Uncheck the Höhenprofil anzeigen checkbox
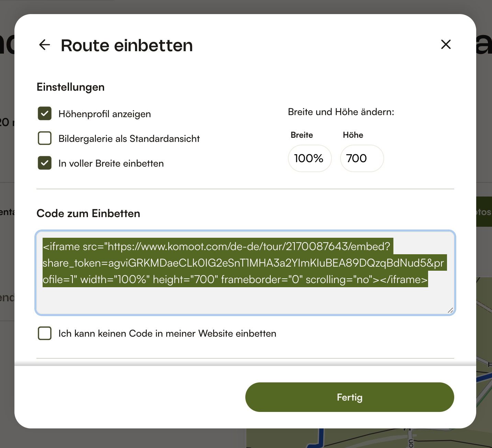This screenshot has width=492, height=448. (45, 114)
